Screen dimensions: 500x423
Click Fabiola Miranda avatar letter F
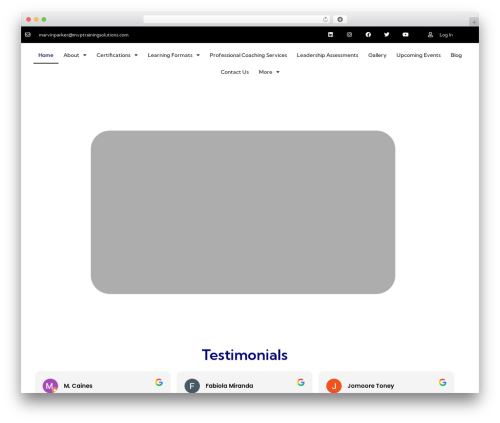[192, 386]
